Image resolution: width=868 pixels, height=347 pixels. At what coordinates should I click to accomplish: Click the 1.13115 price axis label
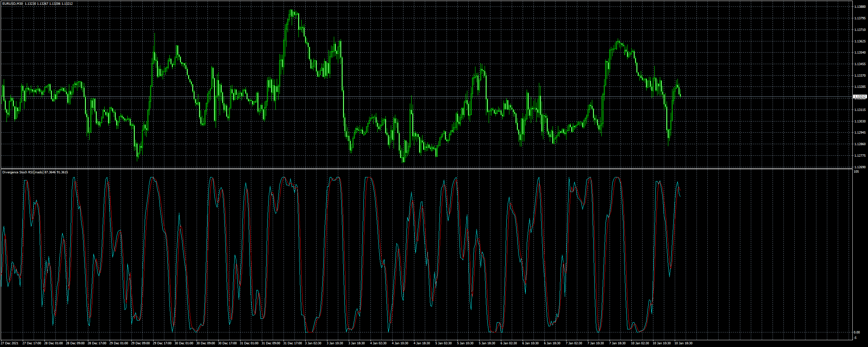pyautogui.click(x=860, y=110)
